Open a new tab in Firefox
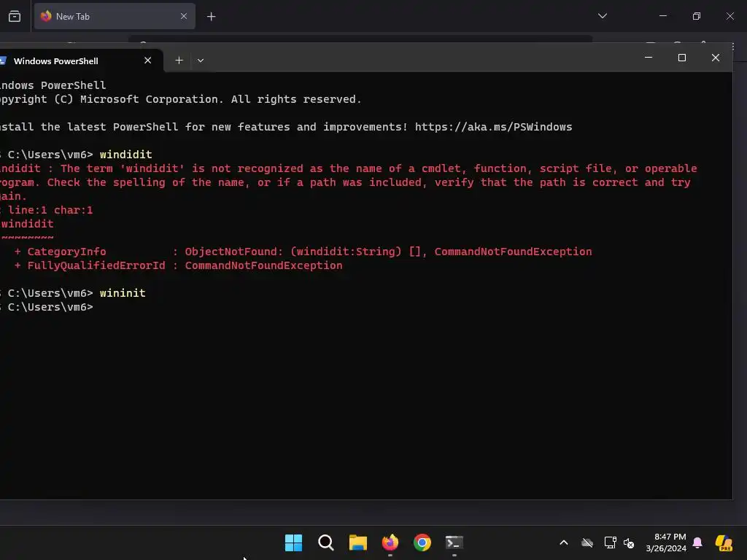 [x=211, y=17]
